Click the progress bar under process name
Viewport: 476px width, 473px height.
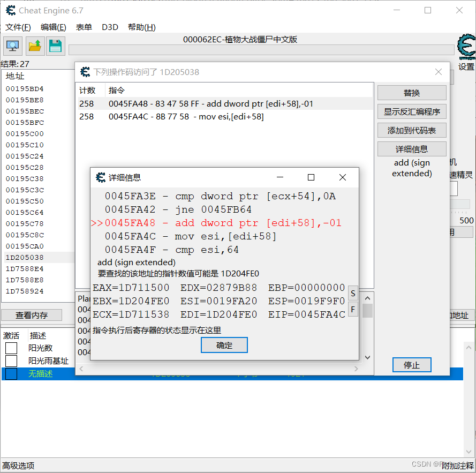tap(261, 50)
